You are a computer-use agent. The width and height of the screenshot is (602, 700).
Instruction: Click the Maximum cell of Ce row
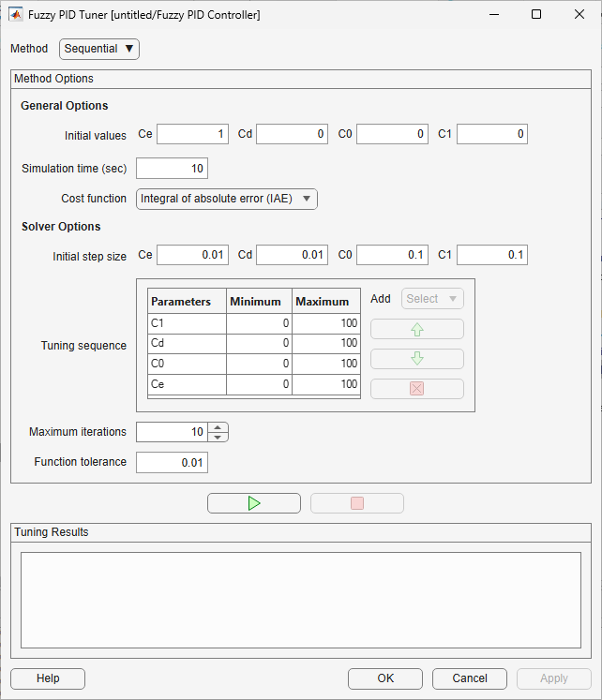click(x=326, y=384)
